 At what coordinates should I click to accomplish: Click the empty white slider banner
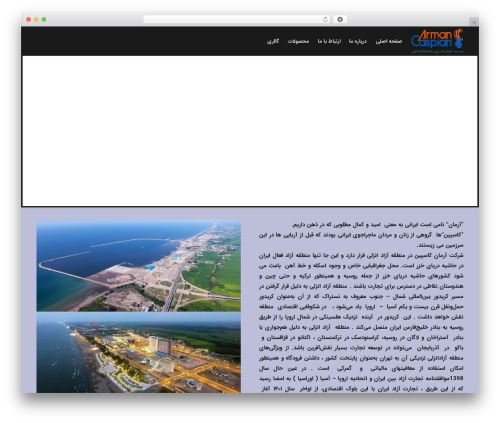(250, 131)
